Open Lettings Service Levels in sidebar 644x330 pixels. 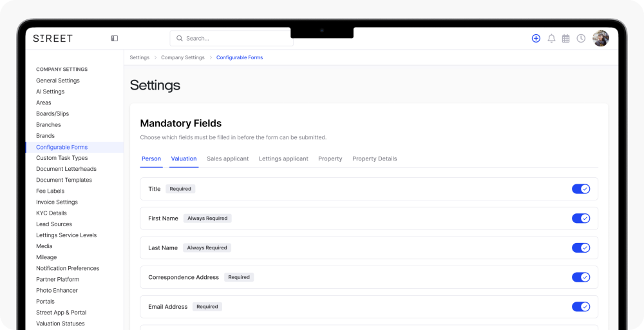tap(66, 235)
